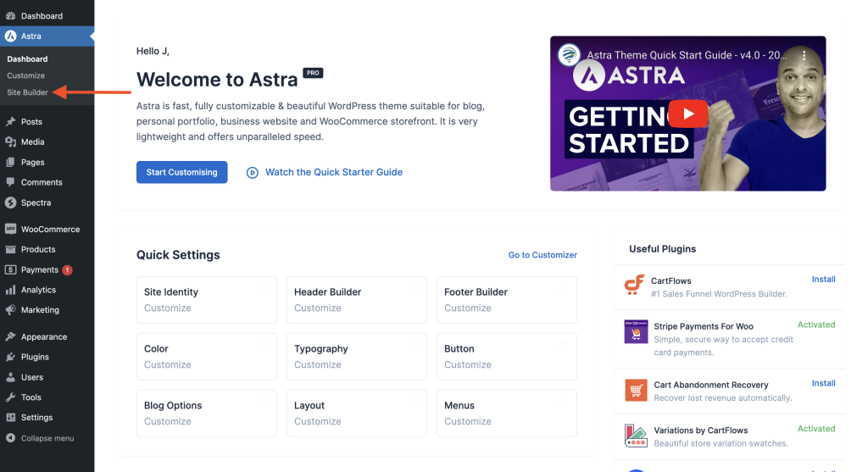Click the Quick Settings heading
868x472 pixels.
(178, 255)
